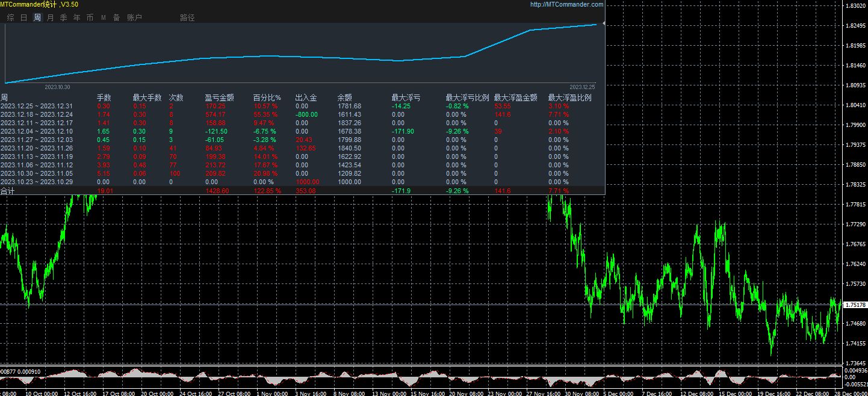Image resolution: width=868 pixels, height=396 pixels.
Task: Select the 2023.10.30 ~ 2023.11.05 week row
Action: (x=303, y=173)
